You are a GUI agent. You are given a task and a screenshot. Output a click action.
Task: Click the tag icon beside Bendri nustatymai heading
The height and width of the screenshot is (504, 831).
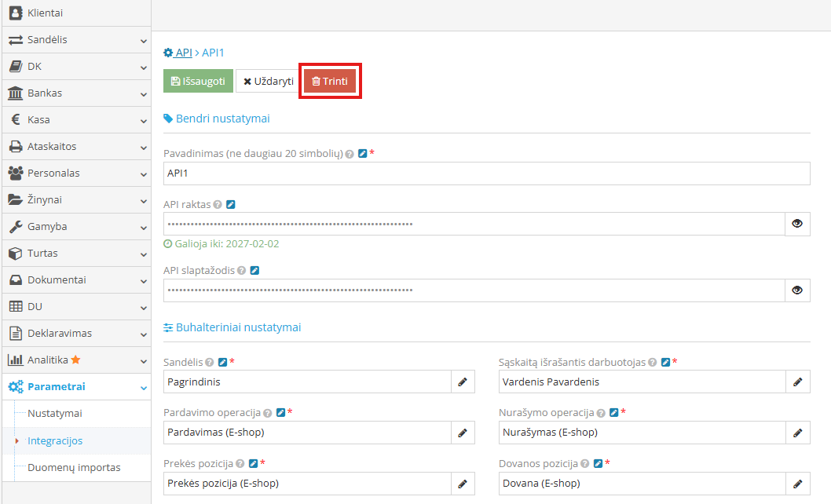click(167, 119)
